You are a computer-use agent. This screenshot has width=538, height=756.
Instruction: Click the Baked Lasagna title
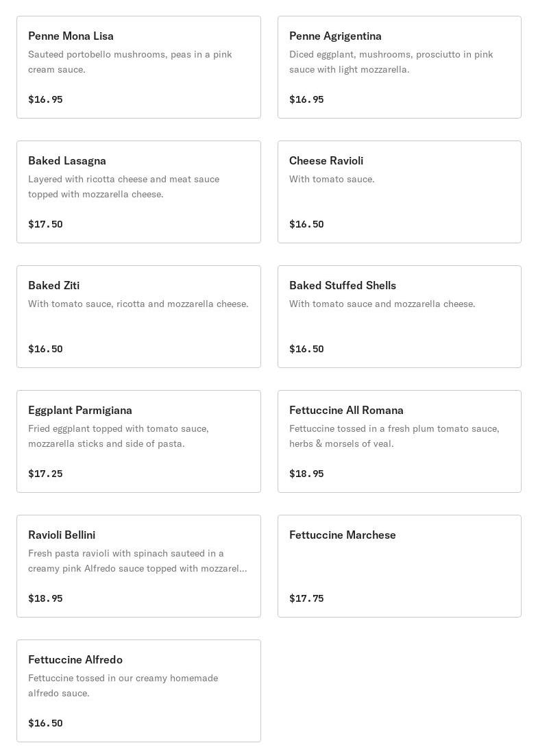(67, 161)
